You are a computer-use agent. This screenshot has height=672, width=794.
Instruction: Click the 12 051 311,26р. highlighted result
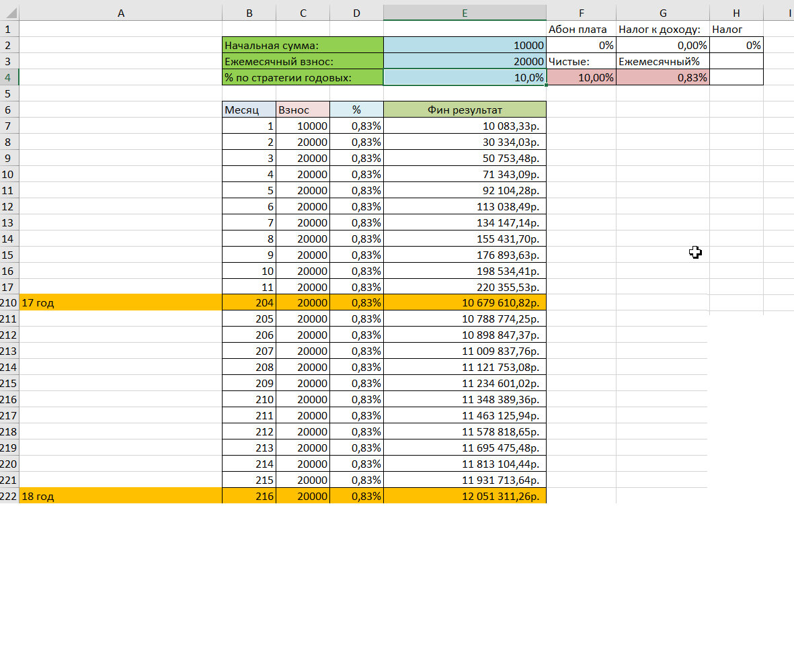465,496
